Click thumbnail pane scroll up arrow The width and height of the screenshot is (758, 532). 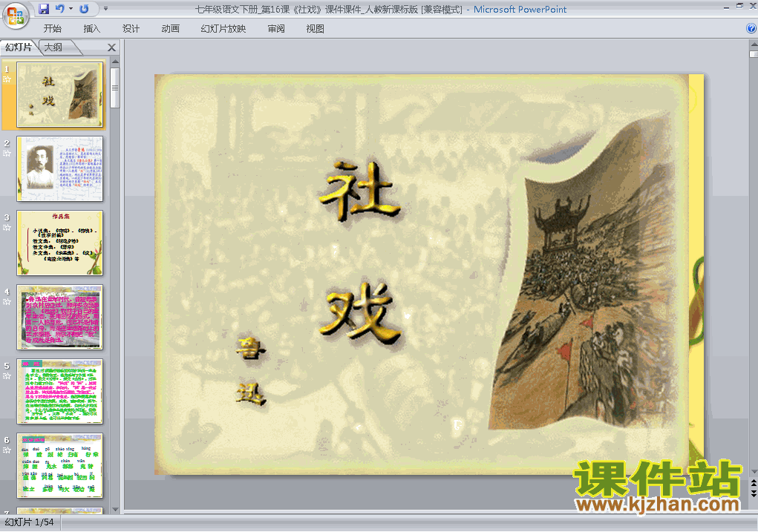pos(115,62)
